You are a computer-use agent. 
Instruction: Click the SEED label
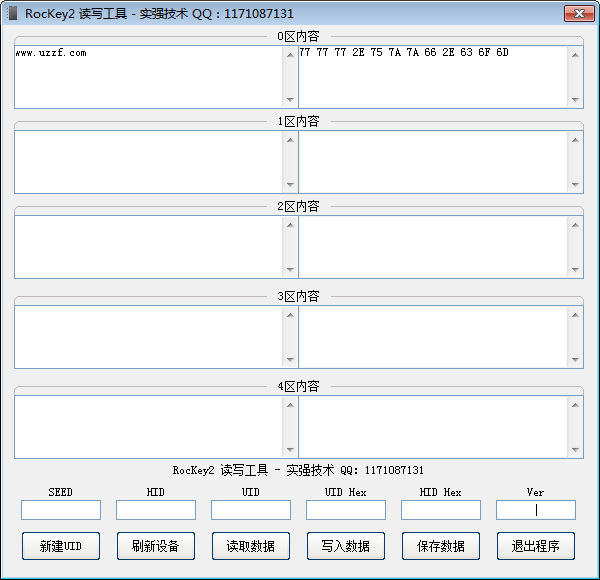pyautogui.click(x=60, y=492)
